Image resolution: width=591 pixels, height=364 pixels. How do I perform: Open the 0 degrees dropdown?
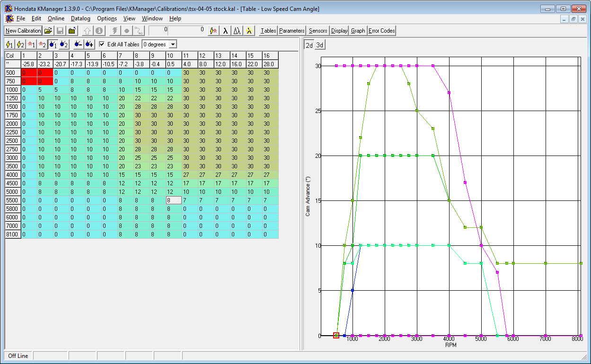[173, 44]
